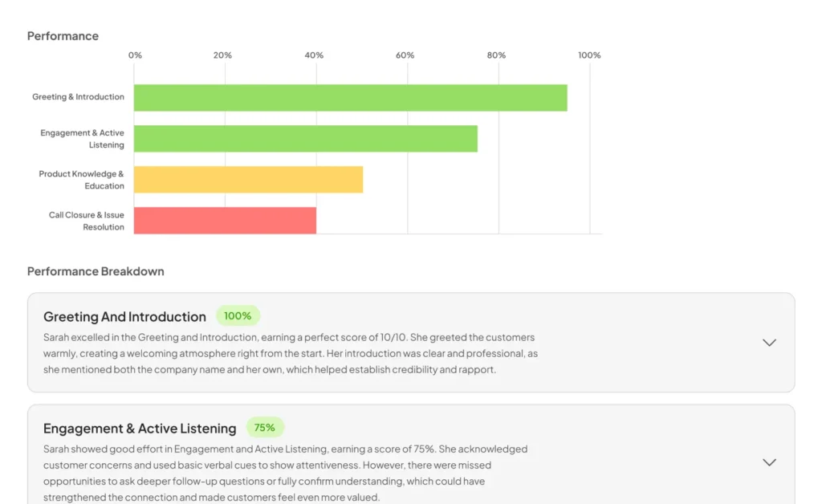Select the Call Closure & Issue Resolution axis label
822x504 pixels.
pyautogui.click(x=87, y=221)
